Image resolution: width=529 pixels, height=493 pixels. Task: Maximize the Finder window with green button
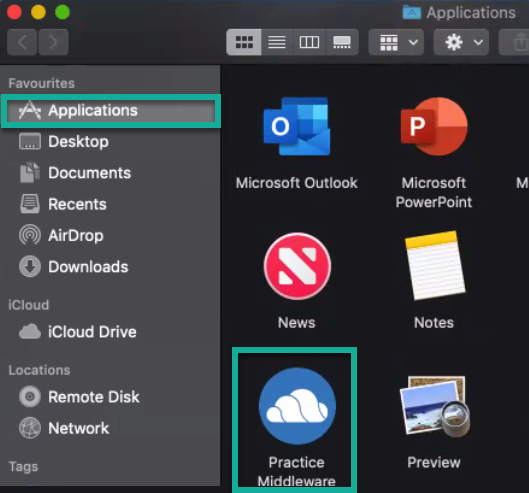(x=62, y=12)
